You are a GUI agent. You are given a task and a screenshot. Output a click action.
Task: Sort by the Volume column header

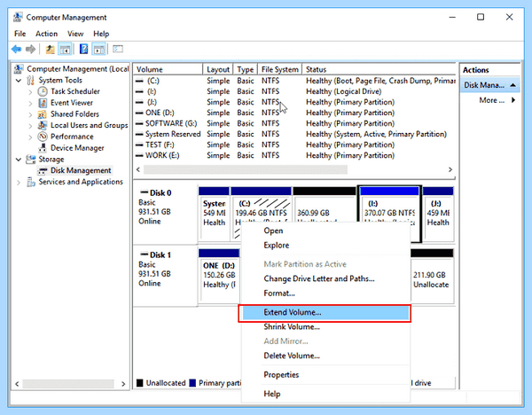pos(168,69)
